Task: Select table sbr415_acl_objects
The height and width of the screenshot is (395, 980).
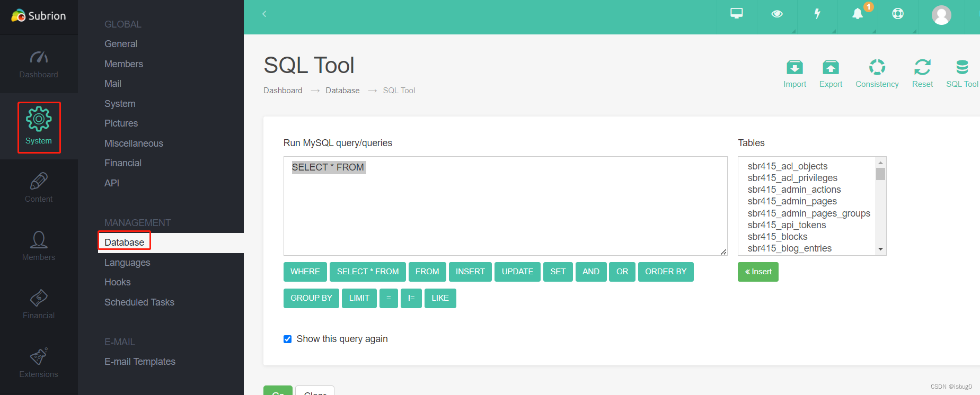Action: (788, 166)
